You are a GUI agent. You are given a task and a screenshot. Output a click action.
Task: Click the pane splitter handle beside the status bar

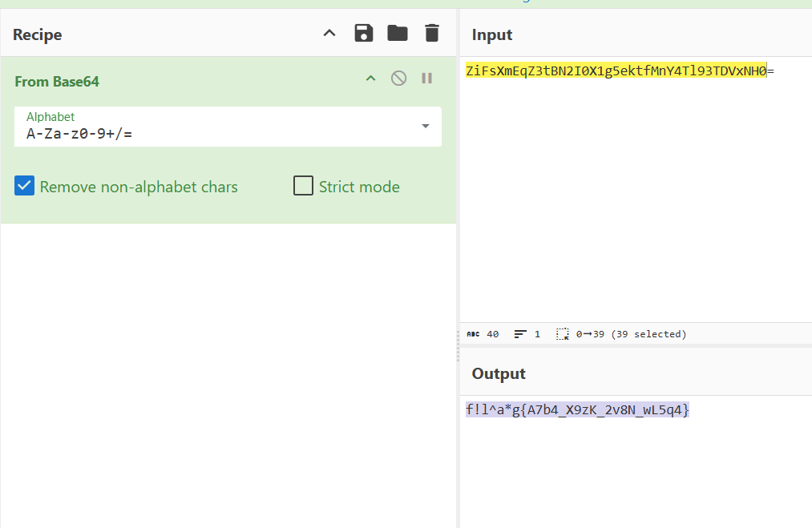pos(458,346)
